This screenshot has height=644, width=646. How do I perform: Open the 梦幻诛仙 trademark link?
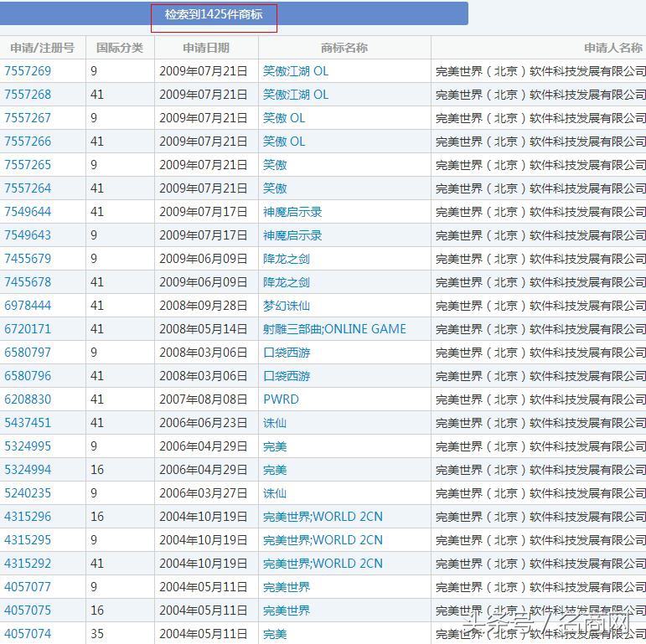click(287, 306)
